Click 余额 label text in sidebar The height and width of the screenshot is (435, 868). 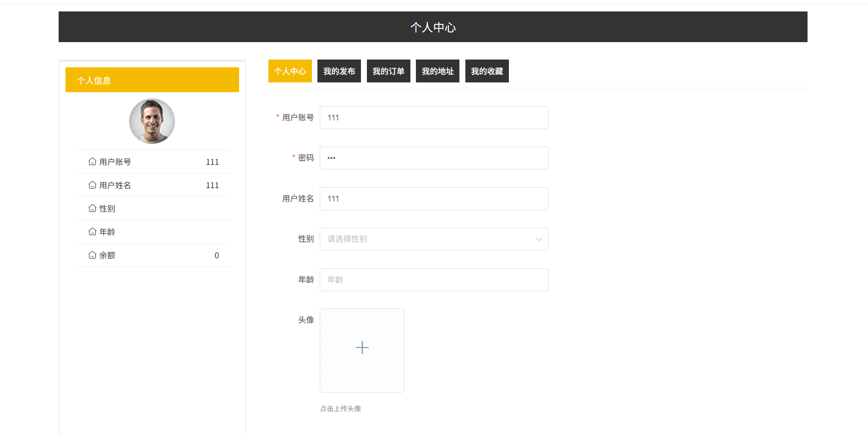click(x=107, y=255)
